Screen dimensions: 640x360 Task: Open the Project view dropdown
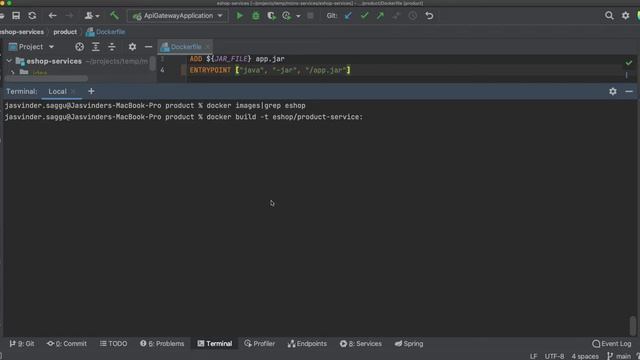(x=31, y=47)
